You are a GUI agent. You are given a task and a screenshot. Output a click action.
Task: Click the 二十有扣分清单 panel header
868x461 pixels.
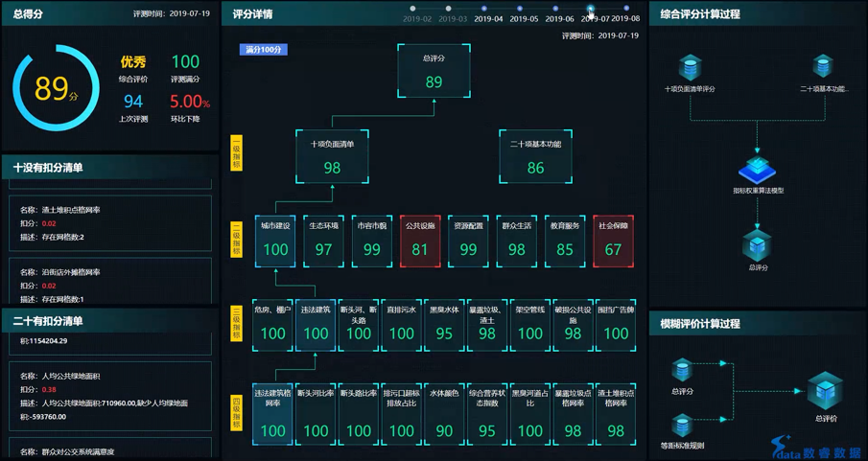point(110,321)
